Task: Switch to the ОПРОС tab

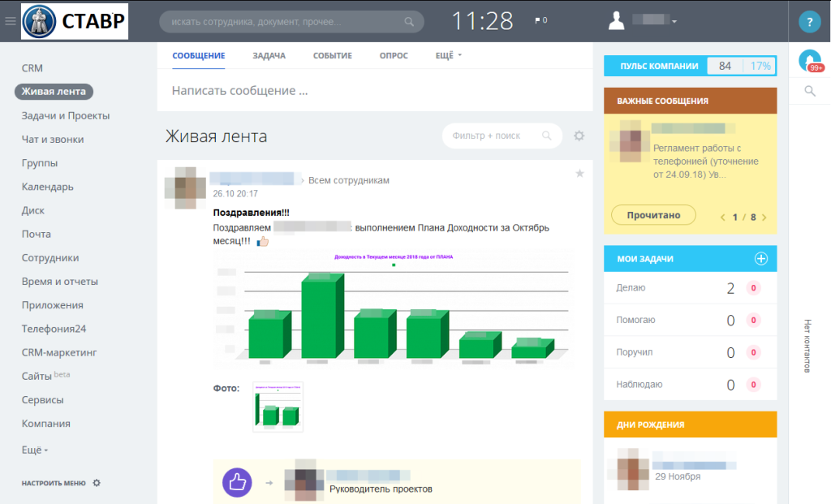Action: tap(394, 56)
